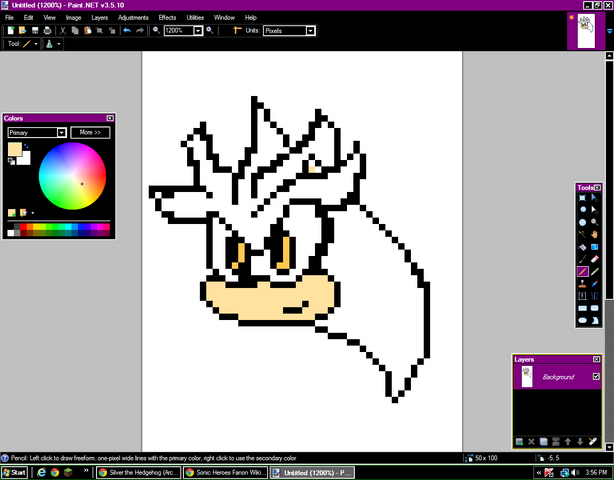Viewport: 614px width, 480px height.
Task: Open the image list arrow near thumbnail
Action: 609,31
